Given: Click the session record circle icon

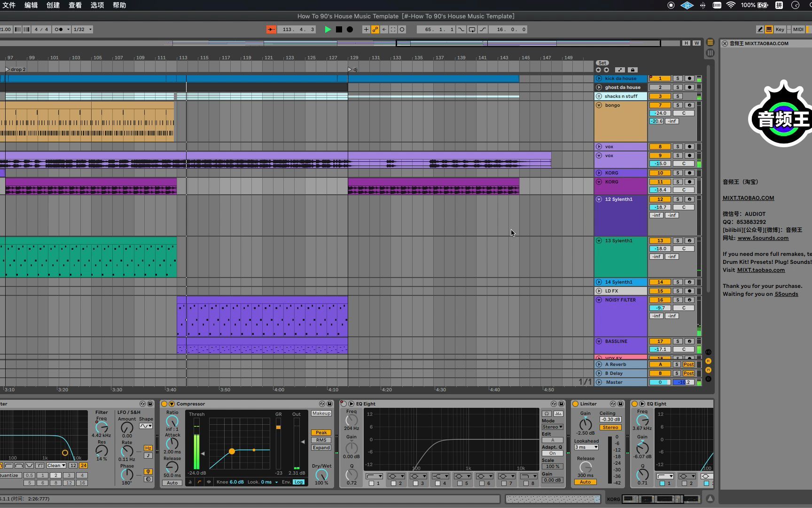Looking at the screenshot, I should tap(402, 29).
